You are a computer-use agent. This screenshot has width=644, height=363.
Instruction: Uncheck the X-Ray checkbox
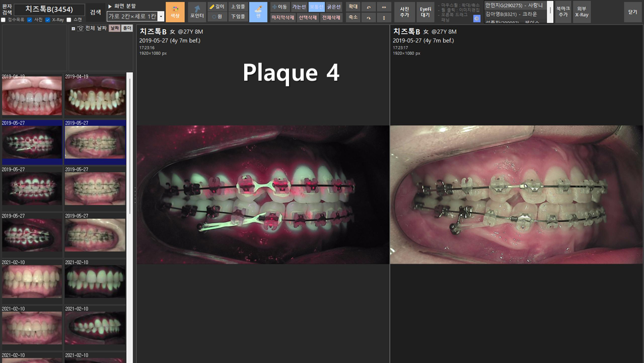tap(48, 20)
